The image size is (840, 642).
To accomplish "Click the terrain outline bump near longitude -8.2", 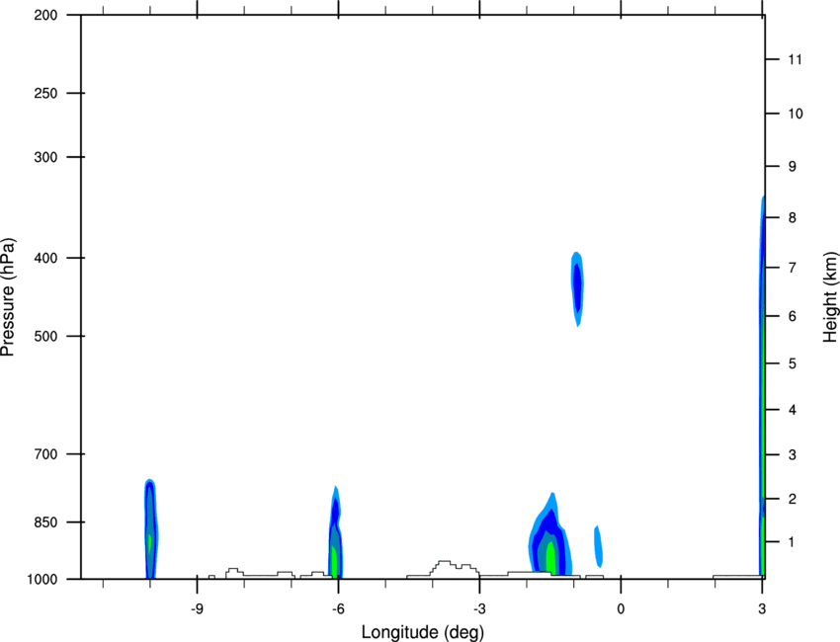I will click(x=234, y=573).
